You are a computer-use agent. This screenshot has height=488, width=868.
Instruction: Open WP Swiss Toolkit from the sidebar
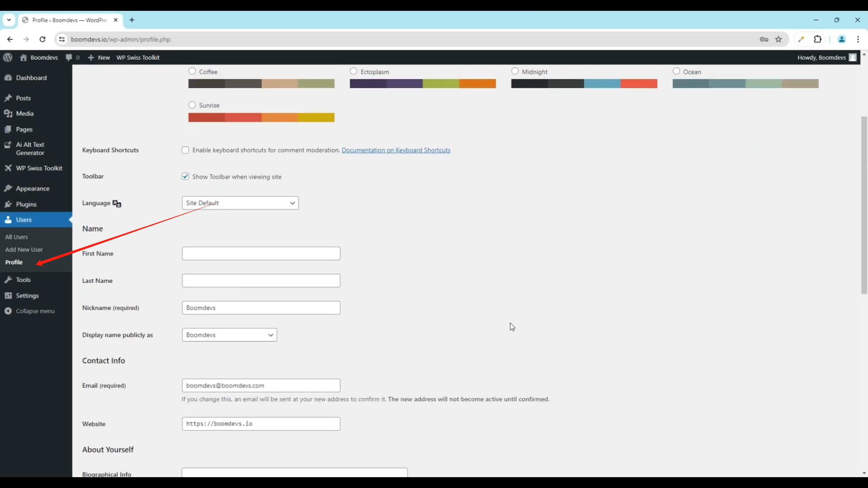38,168
